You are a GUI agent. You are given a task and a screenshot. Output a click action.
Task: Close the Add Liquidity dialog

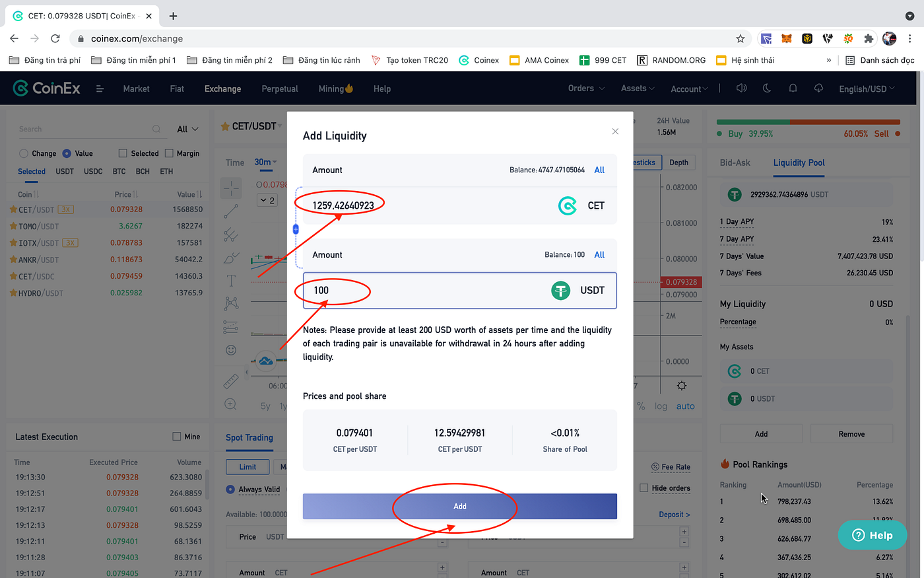coord(615,131)
